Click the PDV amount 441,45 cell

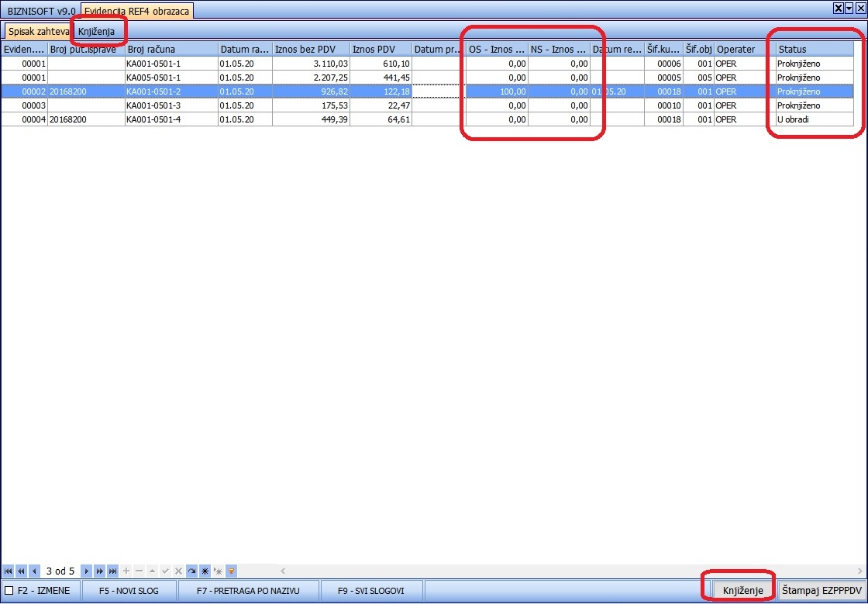pos(381,78)
